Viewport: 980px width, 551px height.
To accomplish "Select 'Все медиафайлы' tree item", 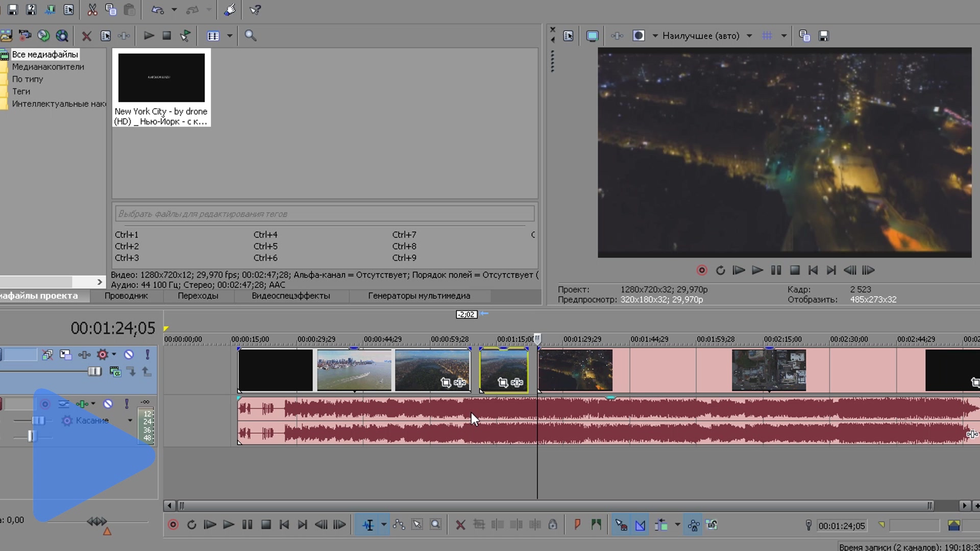I will pos(45,54).
